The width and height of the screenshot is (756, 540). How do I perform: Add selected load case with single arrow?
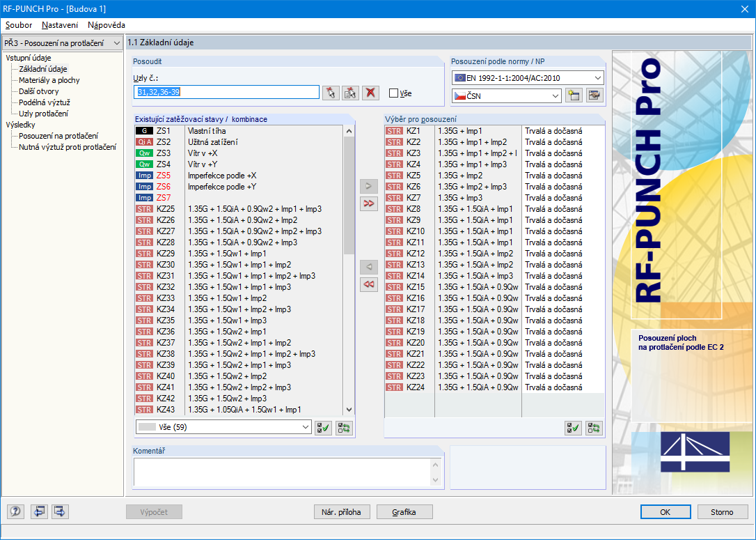pyautogui.click(x=369, y=186)
